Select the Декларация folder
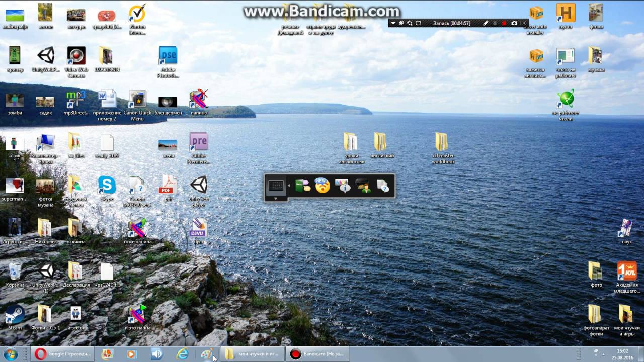The width and height of the screenshot is (644, 362). pos(76,275)
